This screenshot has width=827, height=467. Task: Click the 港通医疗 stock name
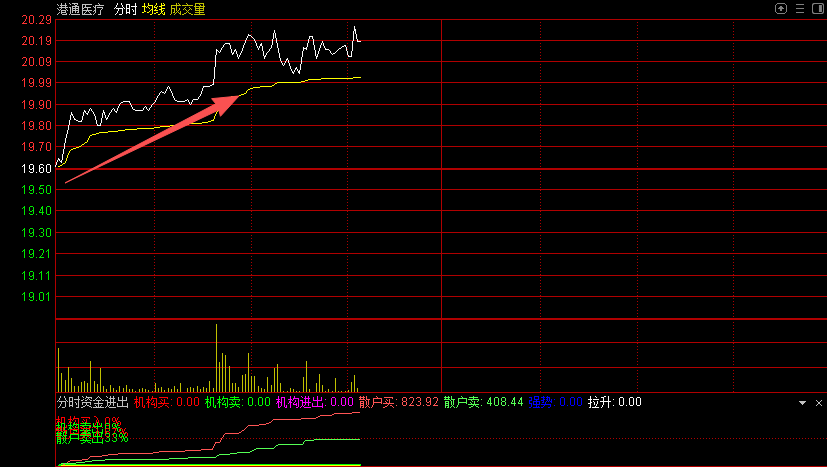tap(81, 9)
